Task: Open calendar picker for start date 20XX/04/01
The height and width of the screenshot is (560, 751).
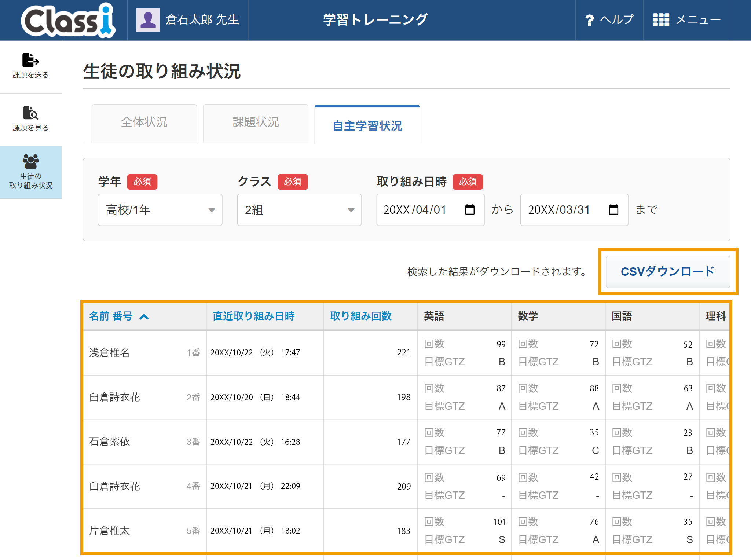Action: pos(470,209)
